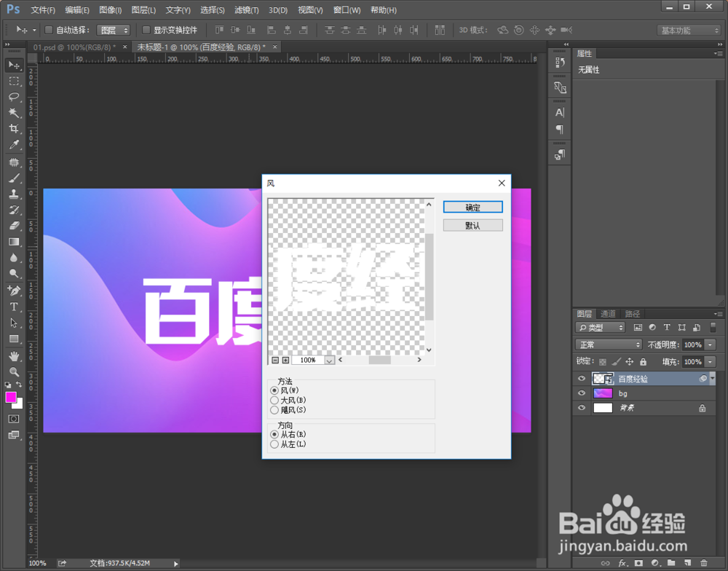The image size is (728, 571).
Task: Select the Path Selection tool
Action: pyautogui.click(x=14, y=323)
